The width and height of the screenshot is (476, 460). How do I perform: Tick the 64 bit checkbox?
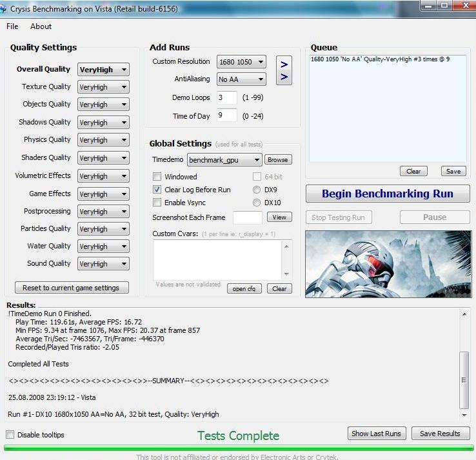coord(257,176)
